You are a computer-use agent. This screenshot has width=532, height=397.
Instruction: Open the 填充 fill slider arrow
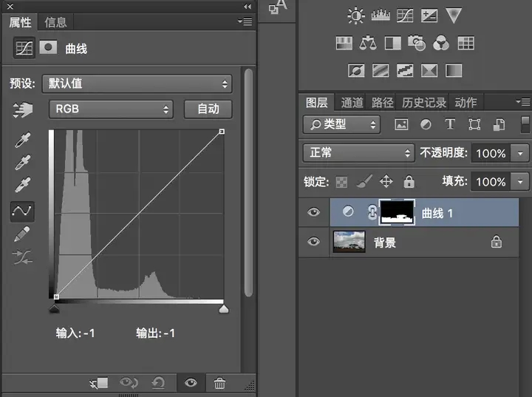[520, 181]
